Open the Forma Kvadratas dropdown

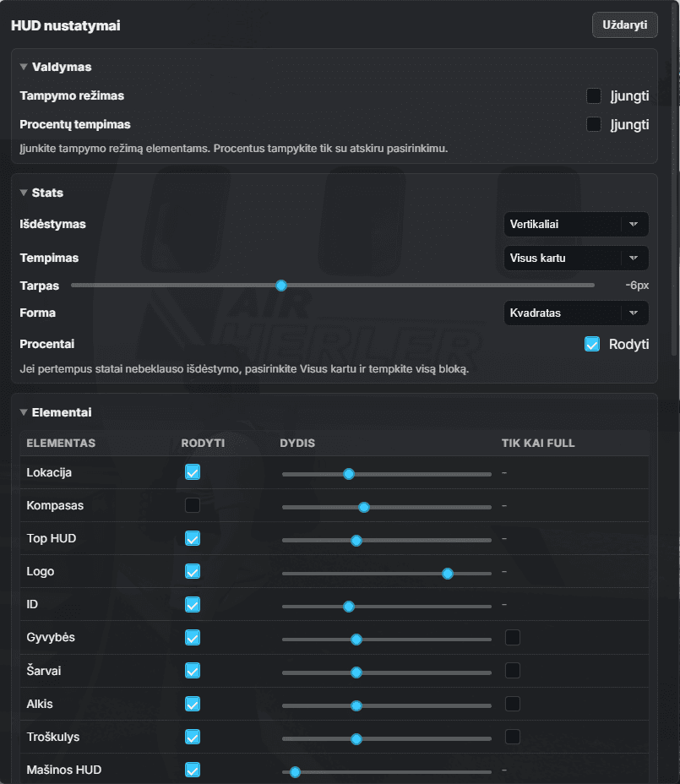(576, 313)
